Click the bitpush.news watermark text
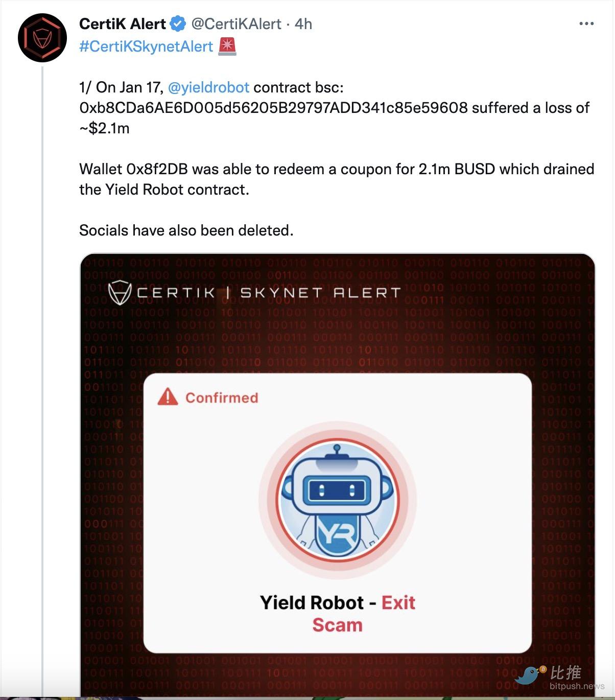Viewport: 615px width, 700px height. pyautogui.click(x=577, y=686)
